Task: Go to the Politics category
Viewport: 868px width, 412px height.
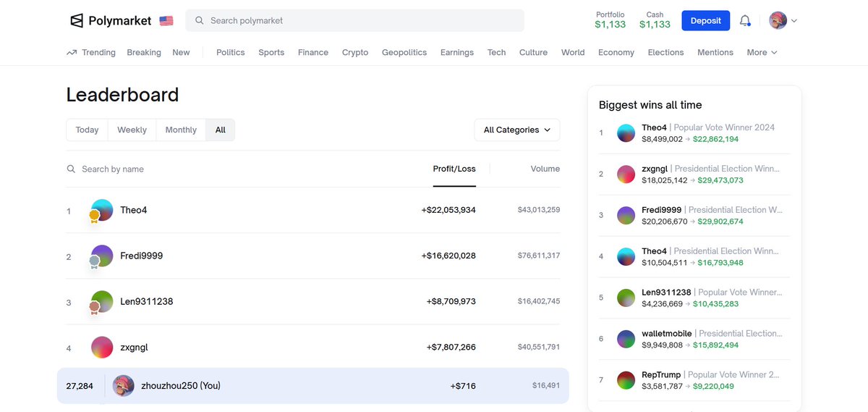Action: 230,52
